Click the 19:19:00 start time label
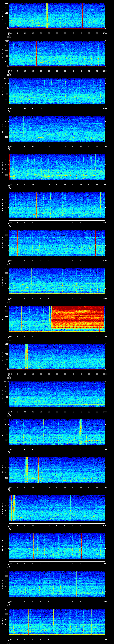 (9, 147)
